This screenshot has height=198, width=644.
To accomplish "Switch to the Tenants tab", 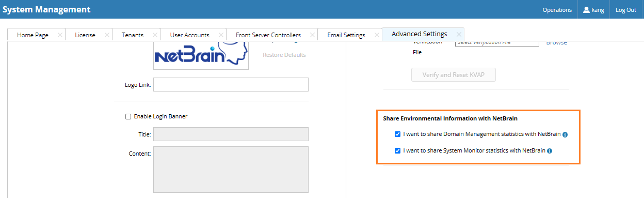I will click(x=133, y=35).
